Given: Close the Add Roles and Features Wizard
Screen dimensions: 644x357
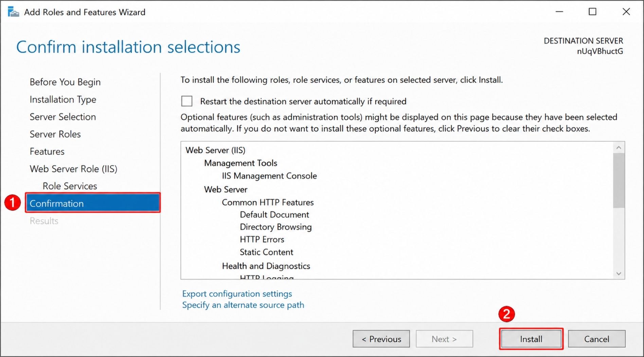Looking at the screenshot, I should pyautogui.click(x=626, y=12).
